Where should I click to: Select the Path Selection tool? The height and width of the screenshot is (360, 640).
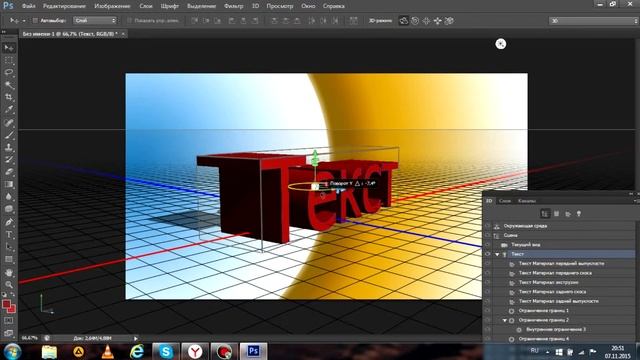[x=9, y=247]
